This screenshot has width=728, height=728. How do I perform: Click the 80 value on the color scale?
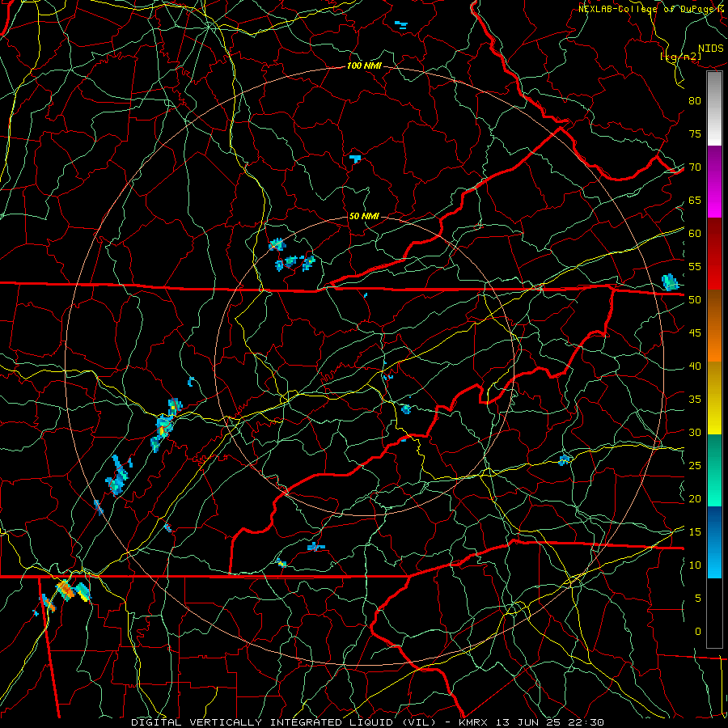click(x=695, y=101)
